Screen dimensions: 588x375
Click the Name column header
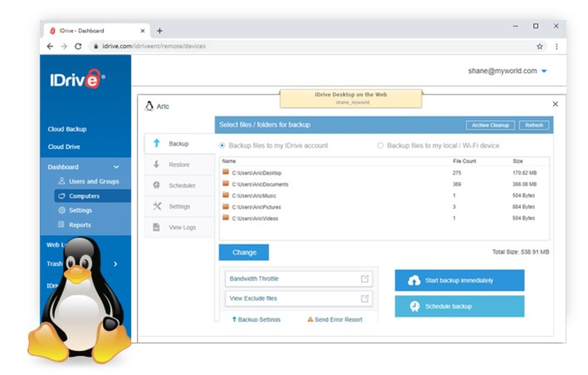[x=229, y=161]
